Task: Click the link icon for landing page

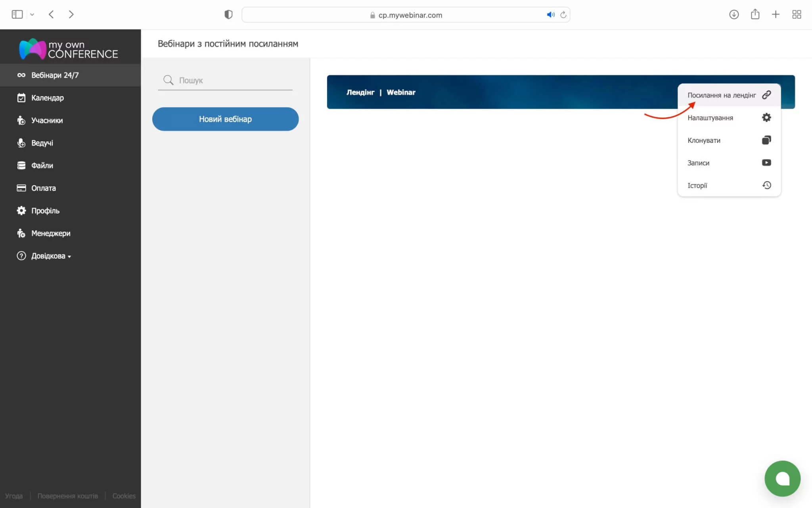Action: pyautogui.click(x=766, y=95)
